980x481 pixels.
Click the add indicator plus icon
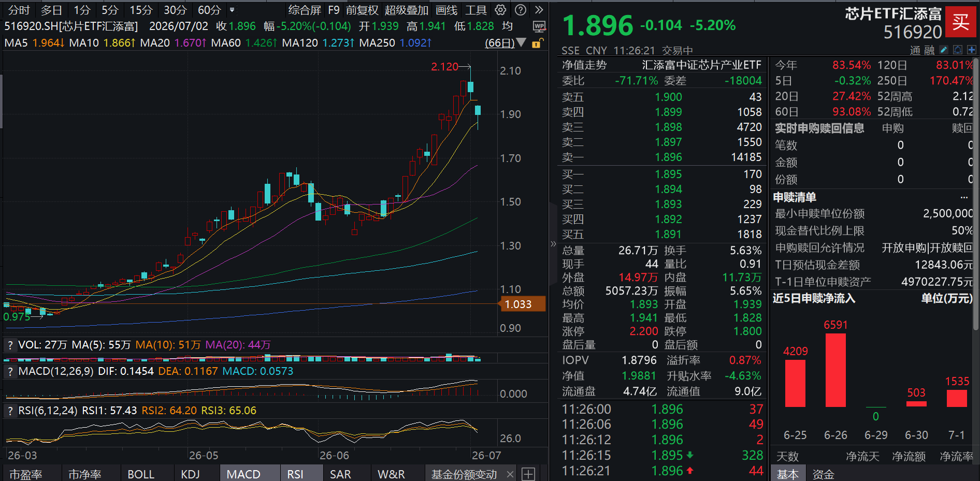[528, 474]
